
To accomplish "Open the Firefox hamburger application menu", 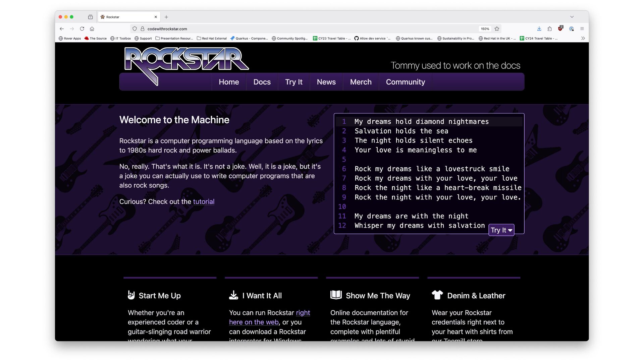I will (x=582, y=29).
